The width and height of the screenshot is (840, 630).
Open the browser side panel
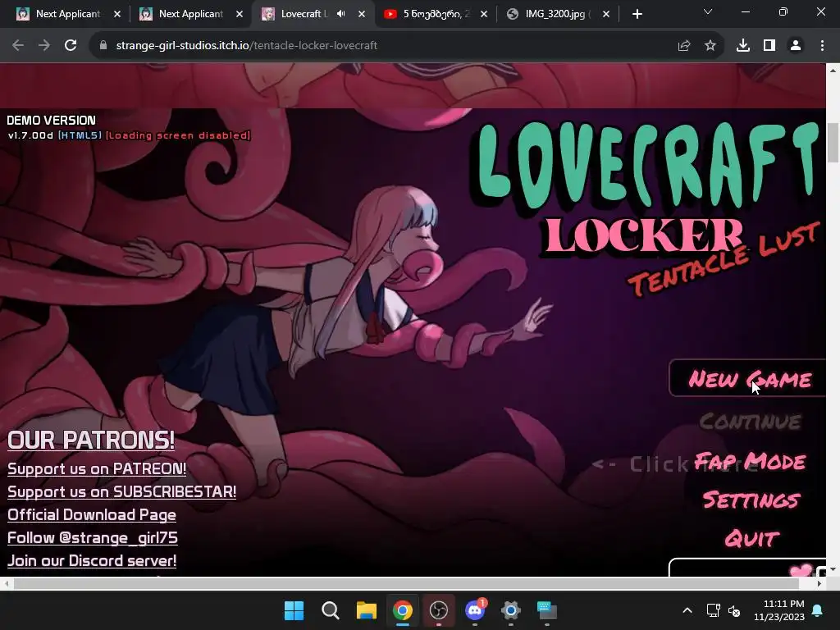point(769,46)
